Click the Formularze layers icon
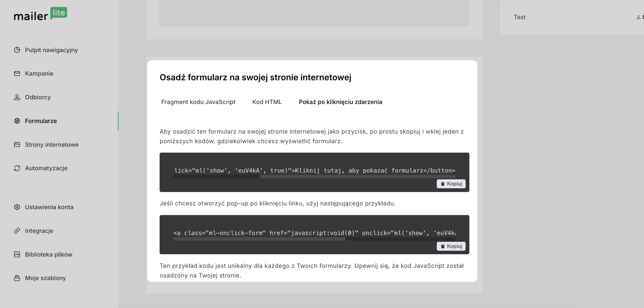The height and width of the screenshot is (308, 644). tap(17, 121)
